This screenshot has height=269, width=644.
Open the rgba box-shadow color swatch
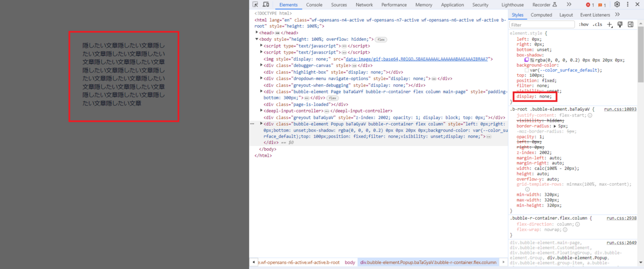[532, 60]
